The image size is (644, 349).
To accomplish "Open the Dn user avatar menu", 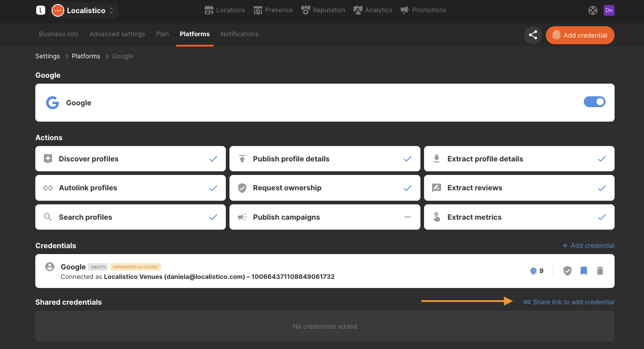I will [x=609, y=10].
